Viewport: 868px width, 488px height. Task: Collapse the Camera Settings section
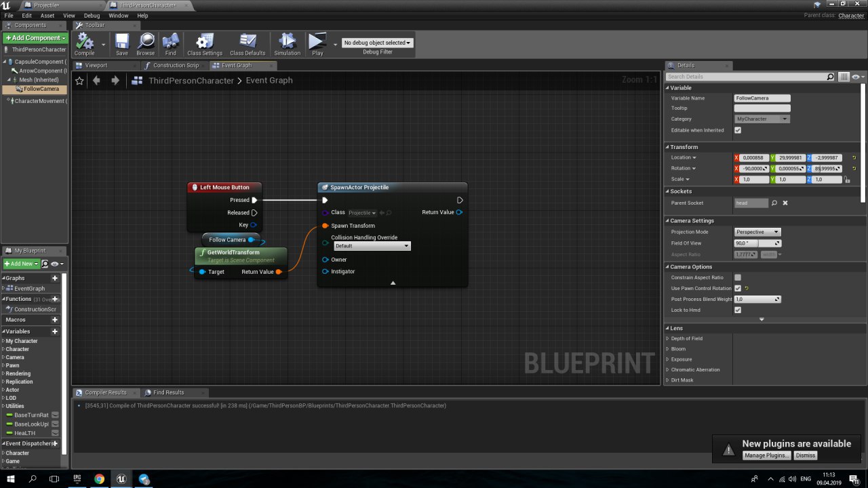(x=667, y=221)
